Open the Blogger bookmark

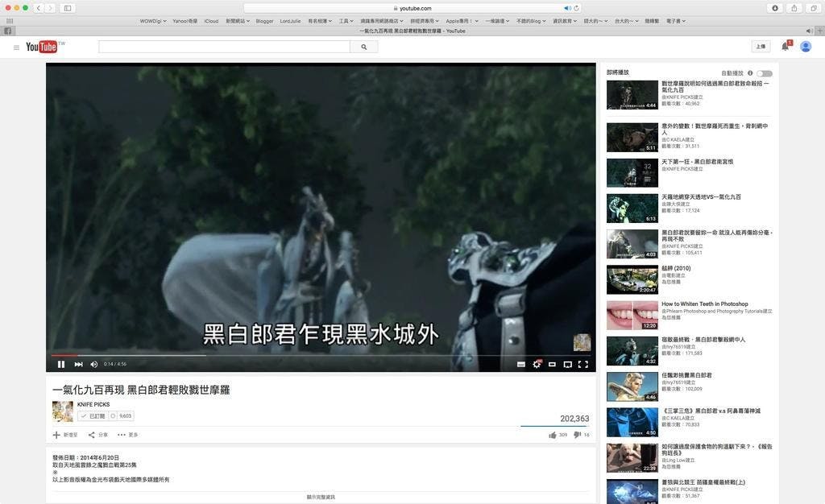click(x=264, y=21)
